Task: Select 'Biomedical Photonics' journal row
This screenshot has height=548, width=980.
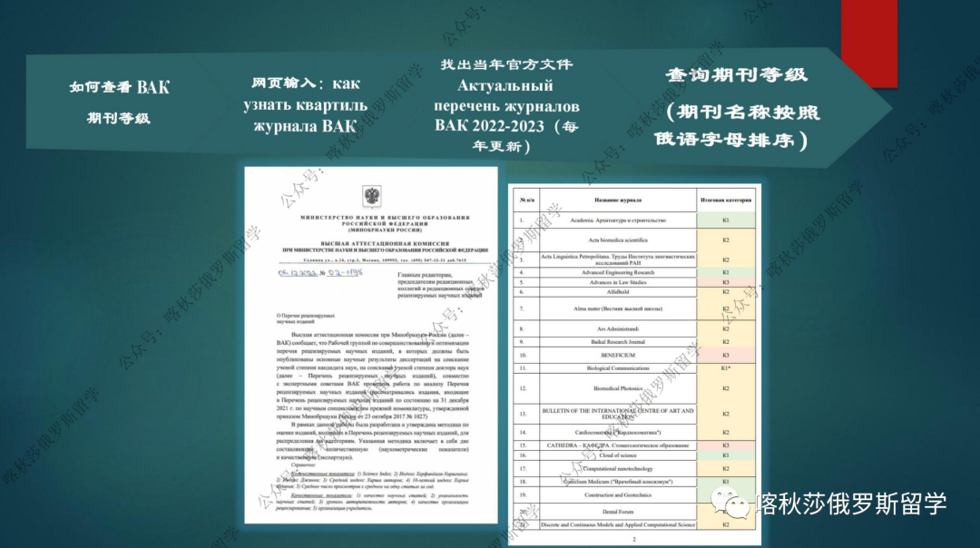Action: pyautogui.click(x=634, y=388)
